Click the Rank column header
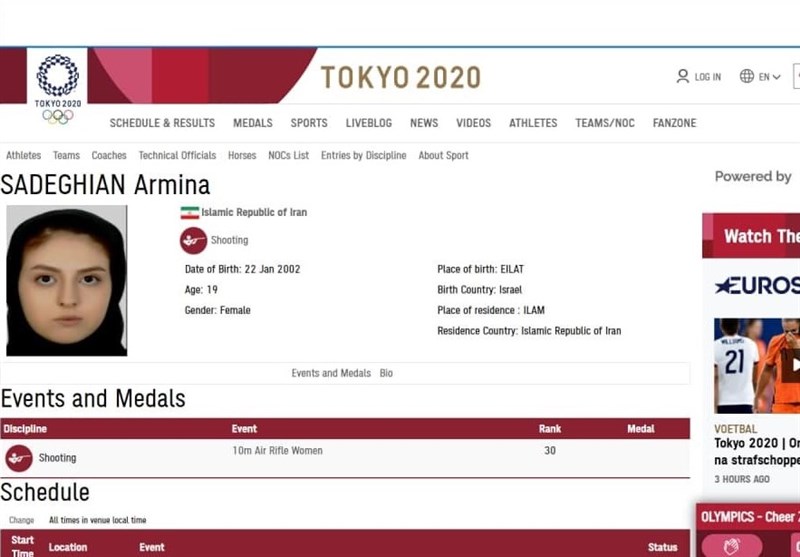Viewport: 800px width, 557px height. pos(549,428)
